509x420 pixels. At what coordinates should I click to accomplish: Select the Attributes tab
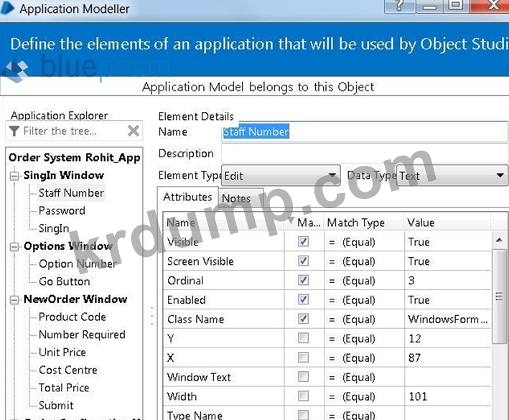click(187, 197)
